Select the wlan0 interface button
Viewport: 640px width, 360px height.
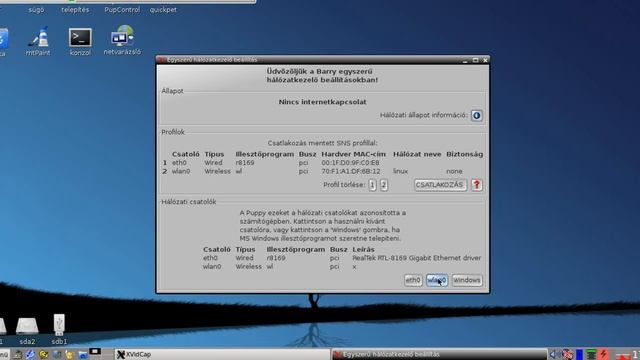tap(437, 280)
